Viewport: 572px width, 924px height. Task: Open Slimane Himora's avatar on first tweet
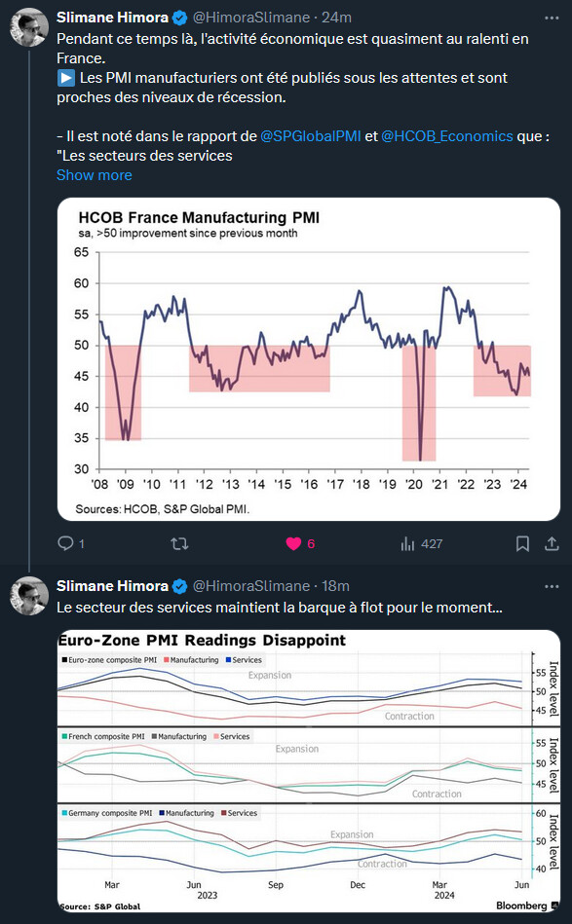coord(29,27)
